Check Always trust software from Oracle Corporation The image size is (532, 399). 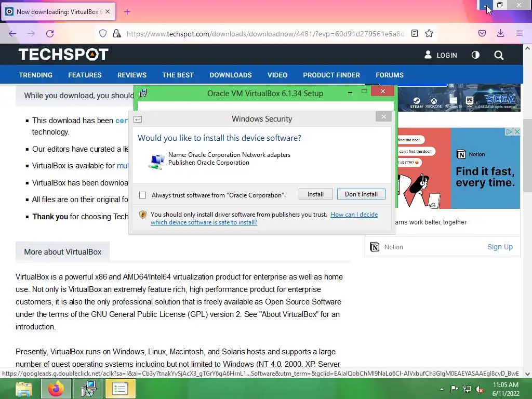tap(142, 195)
